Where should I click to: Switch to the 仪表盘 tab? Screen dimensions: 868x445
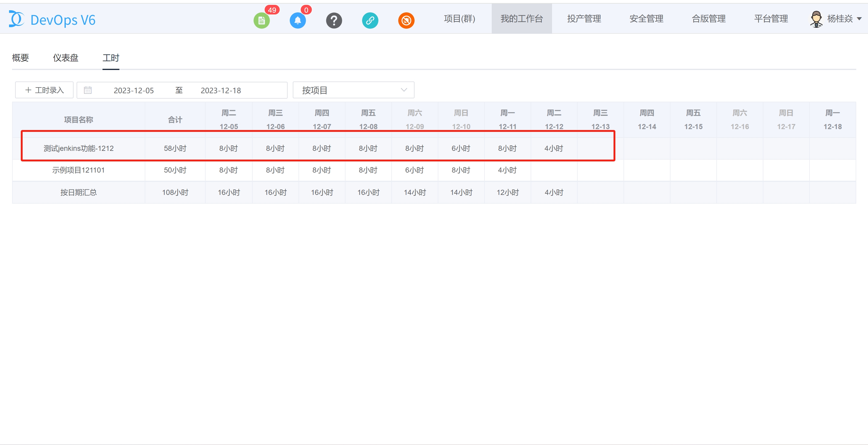(x=65, y=58)
